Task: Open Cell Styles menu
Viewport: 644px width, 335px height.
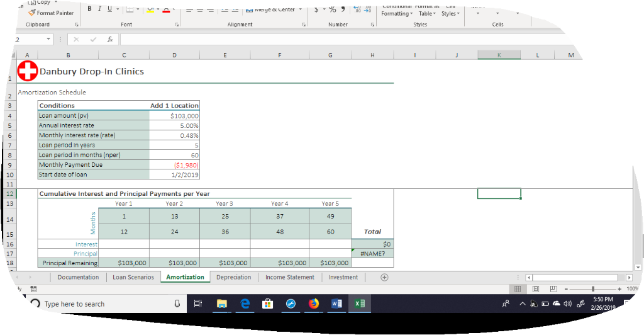Action: (x=450, y=11)
